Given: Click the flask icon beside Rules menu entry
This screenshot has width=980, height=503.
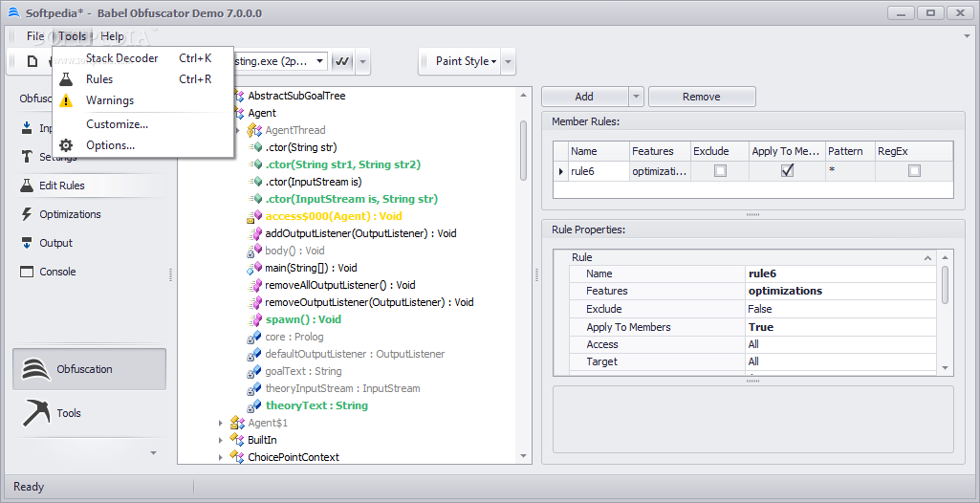Looking at the screenshot, I should pyautogui.click(x=66, y=79).
